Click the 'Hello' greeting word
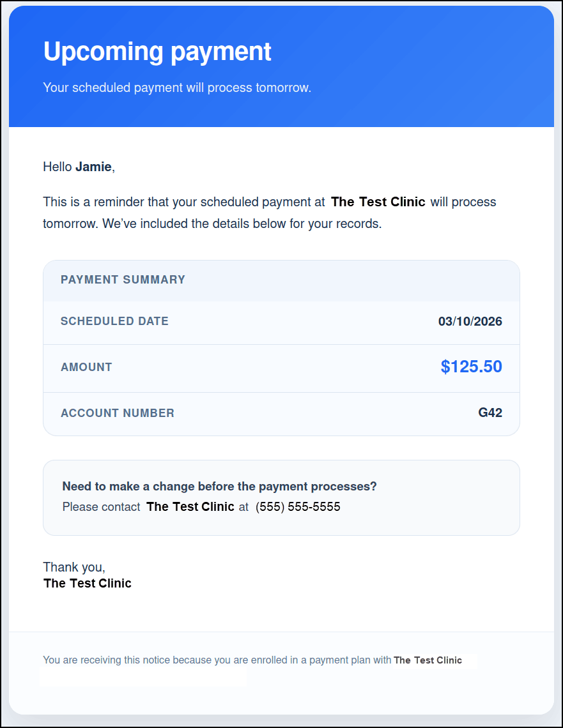563x728 pixels. (58, 167)
